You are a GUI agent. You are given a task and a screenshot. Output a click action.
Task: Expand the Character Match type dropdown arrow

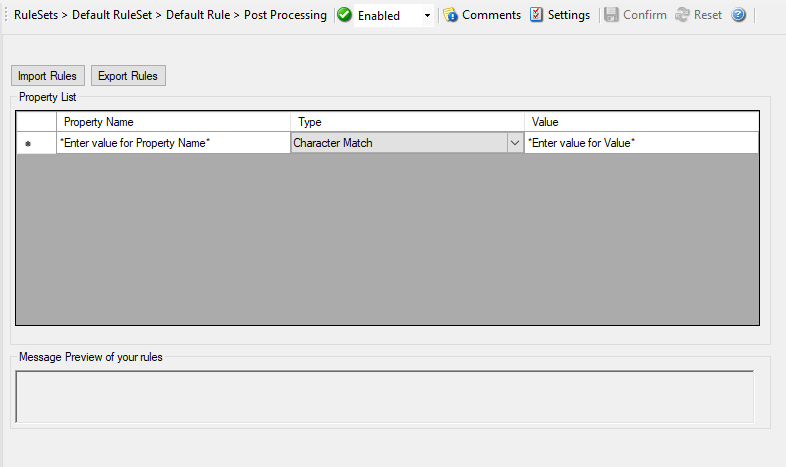pos(515,143)
